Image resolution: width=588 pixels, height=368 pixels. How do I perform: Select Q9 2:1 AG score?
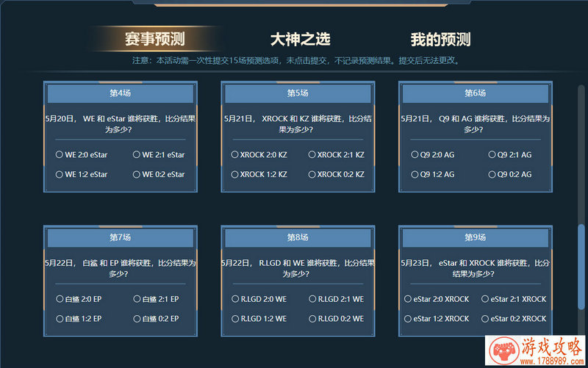click(x=492, y=155)
